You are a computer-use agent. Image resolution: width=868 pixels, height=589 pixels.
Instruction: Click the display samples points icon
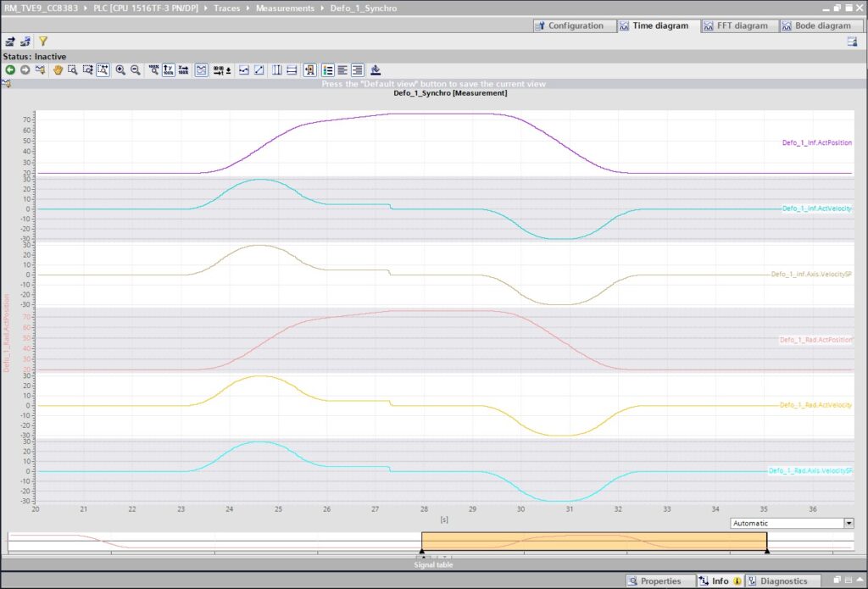coord(243,69)
